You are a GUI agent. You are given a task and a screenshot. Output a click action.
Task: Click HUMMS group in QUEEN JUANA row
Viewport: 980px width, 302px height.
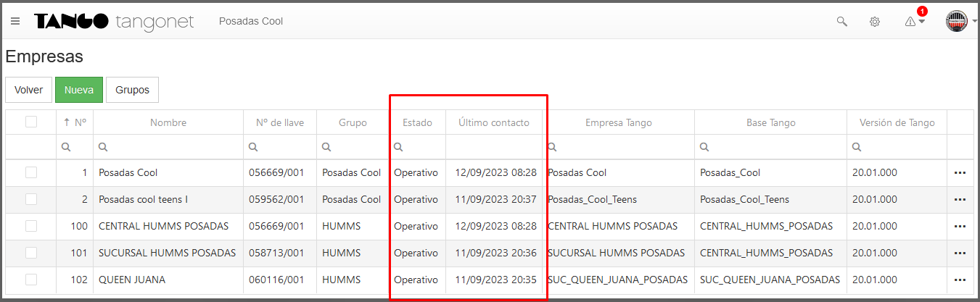click(x=342, y=280)
